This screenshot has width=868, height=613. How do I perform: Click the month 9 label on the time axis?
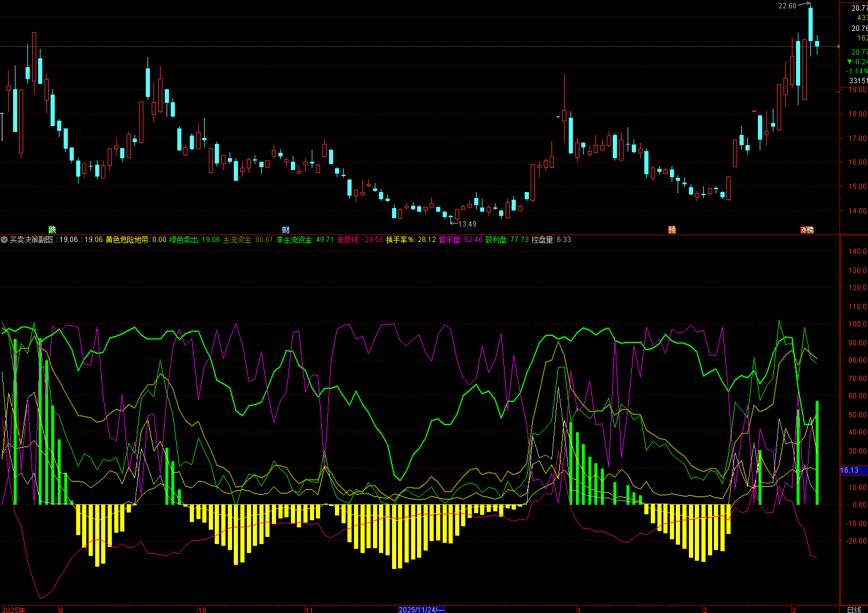click(x=61, y=610)
